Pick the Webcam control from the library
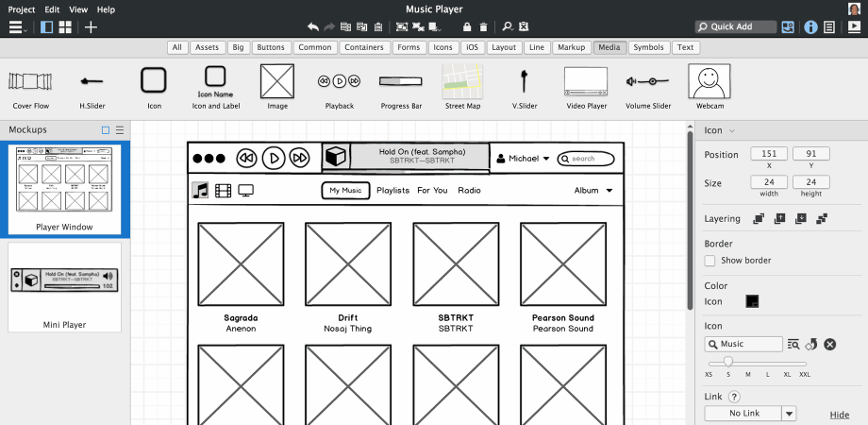The height and width of the screenshot is (425, 868). point(709,87)
